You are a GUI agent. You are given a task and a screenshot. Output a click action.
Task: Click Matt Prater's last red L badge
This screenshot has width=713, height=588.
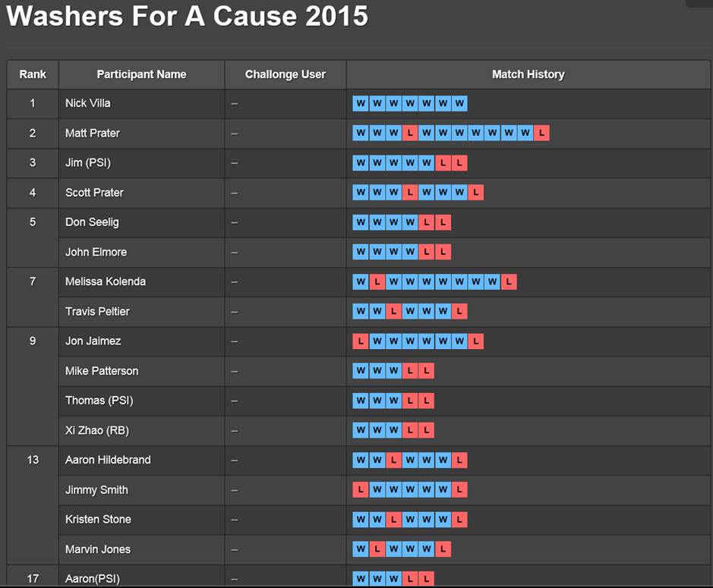coord(541,133)
